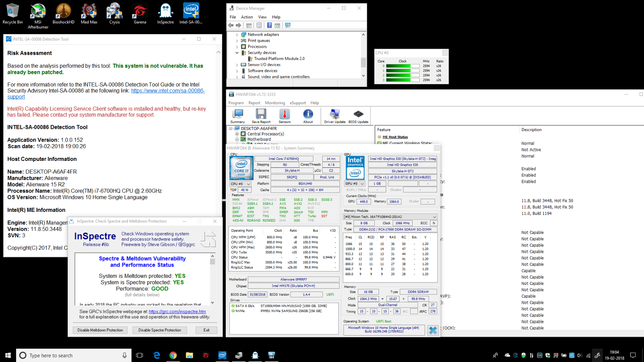Open Program menu in HWiNFO64
The height and width of the screenshot is (362, 644).
tap(236, 103)
